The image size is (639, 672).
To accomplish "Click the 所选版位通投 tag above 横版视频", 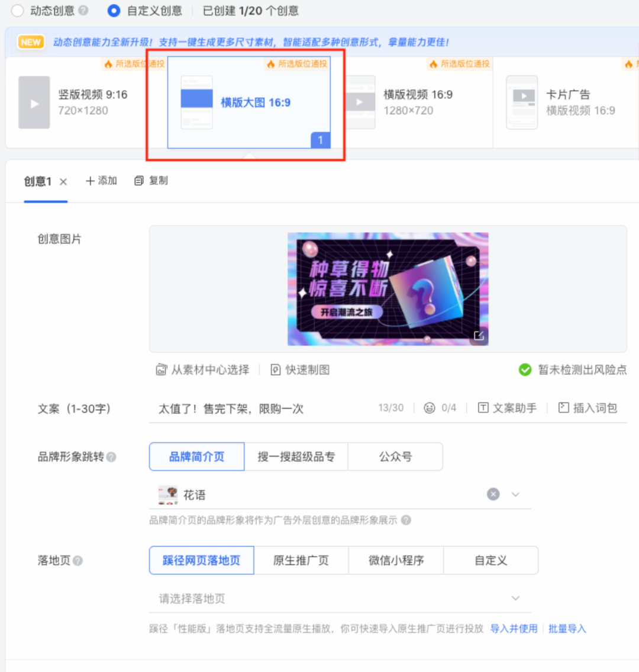I will pos(460,64).
